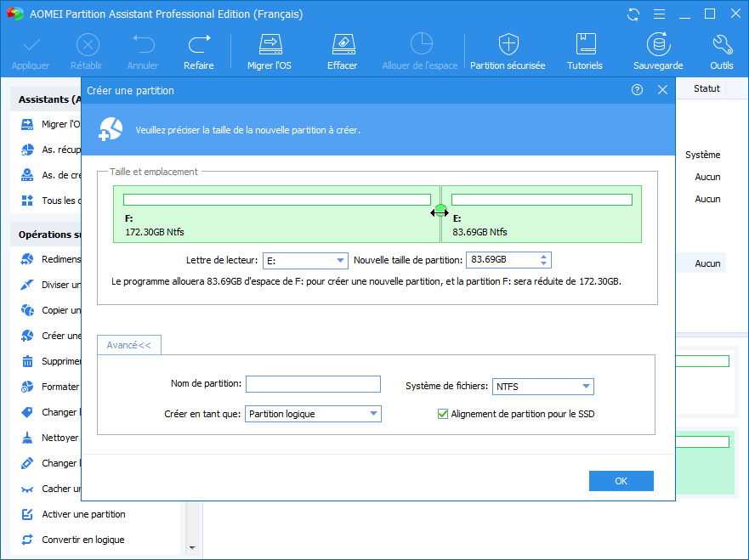Click the F: 172.30GB Ntfs partition block
Viewport: 749px width, 560px height.
tap(276, 214)
